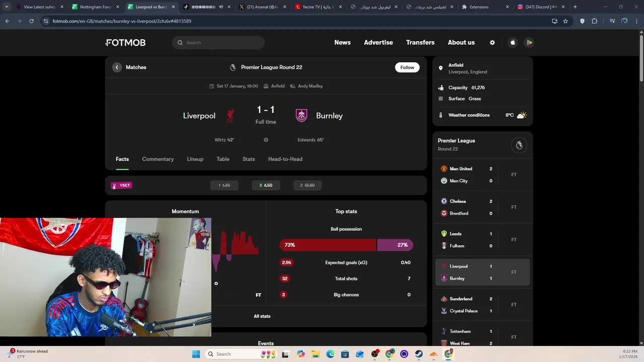Click the FotMob search field
The height and width of the screenshot is (362, 644).
click(x=218, y=43)
